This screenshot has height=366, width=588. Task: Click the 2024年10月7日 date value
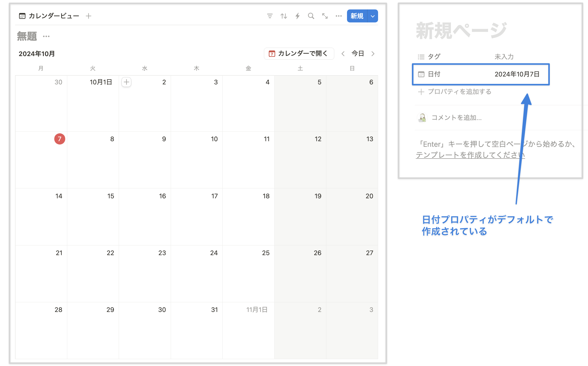[x=517, y=74]
